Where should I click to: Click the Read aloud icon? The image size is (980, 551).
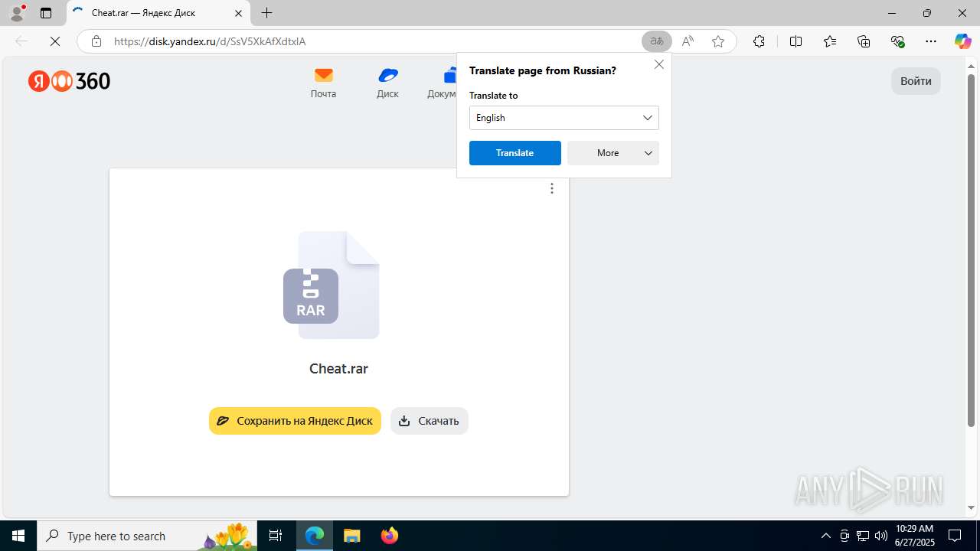click(688, 41)
